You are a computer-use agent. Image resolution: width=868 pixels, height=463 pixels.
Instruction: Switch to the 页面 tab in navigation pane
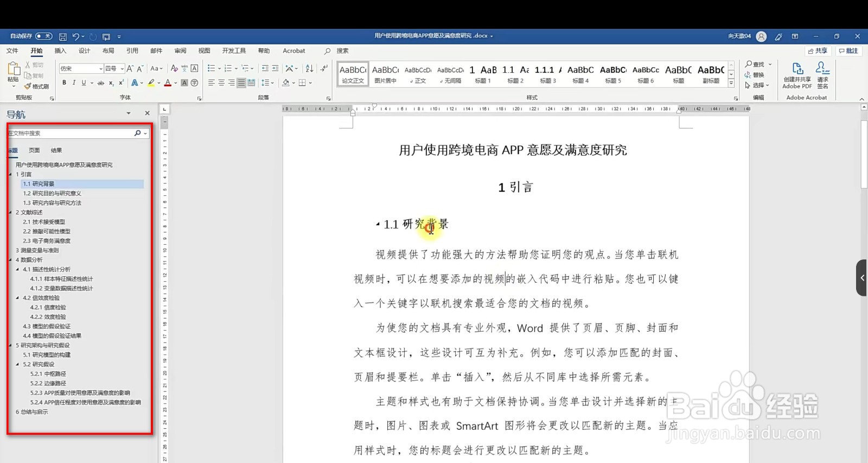tap(34, 150)
